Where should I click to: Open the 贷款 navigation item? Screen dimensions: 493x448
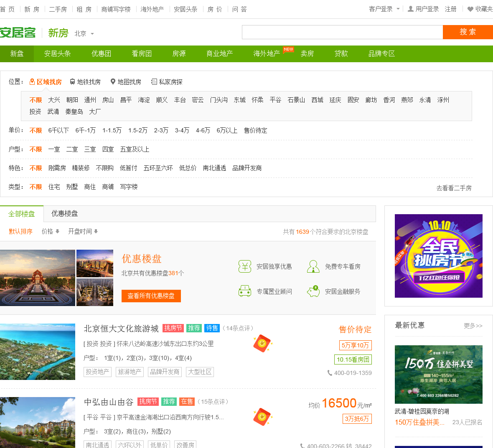pyautogui.click(x=341, y=54)
